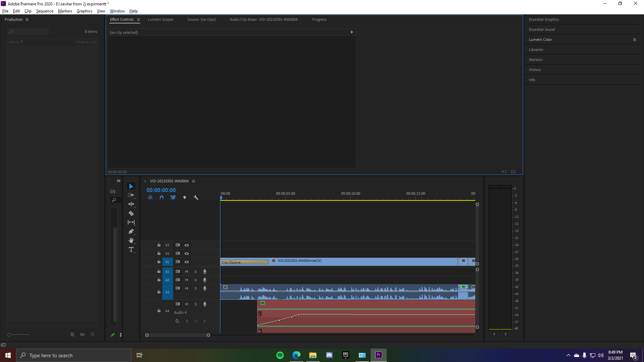Toggle Snap in the timeline
644x362 pixels.
(161, 197)
